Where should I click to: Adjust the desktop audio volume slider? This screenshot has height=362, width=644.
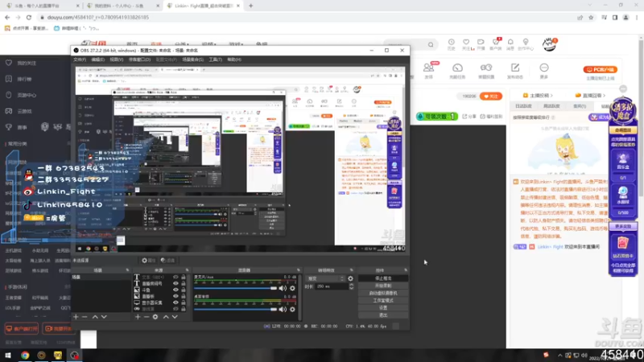click(236, 309)
